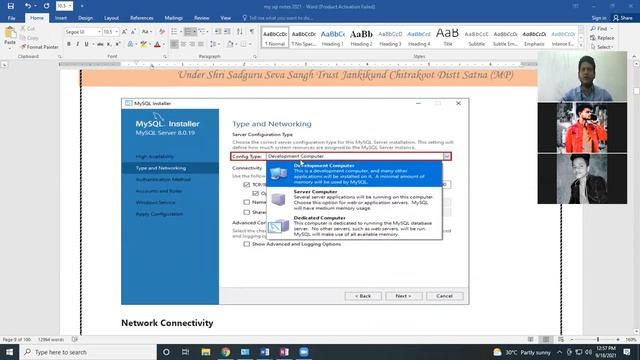Click the Save icon in the title bar
The width and height of the screenshot is (640, 360).
pos(11,6)
